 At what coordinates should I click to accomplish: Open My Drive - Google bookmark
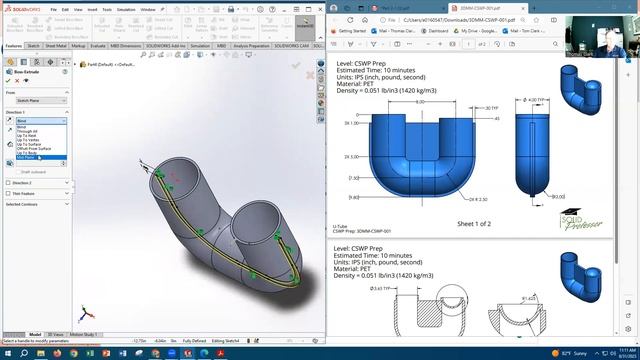[x=475, y=31]
